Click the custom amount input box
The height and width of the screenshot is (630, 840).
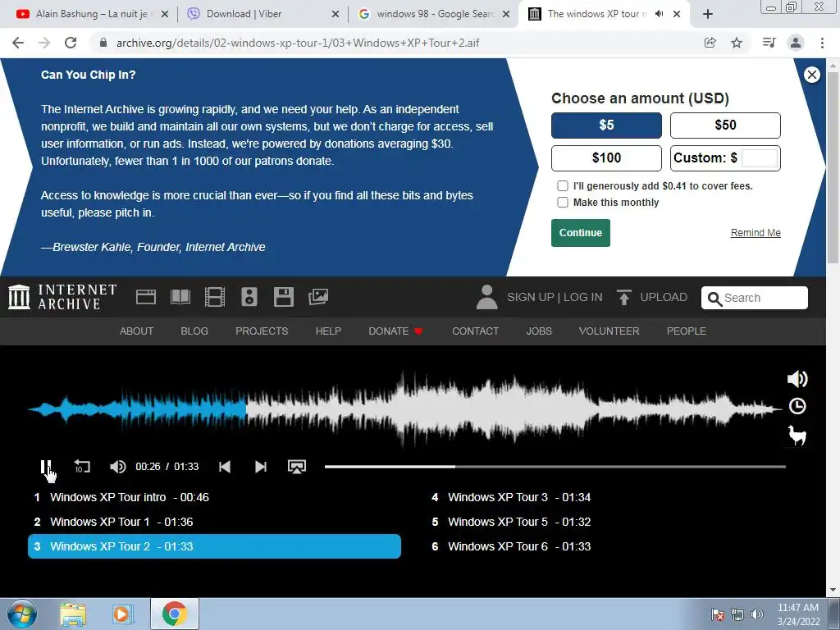click(760, 158)
